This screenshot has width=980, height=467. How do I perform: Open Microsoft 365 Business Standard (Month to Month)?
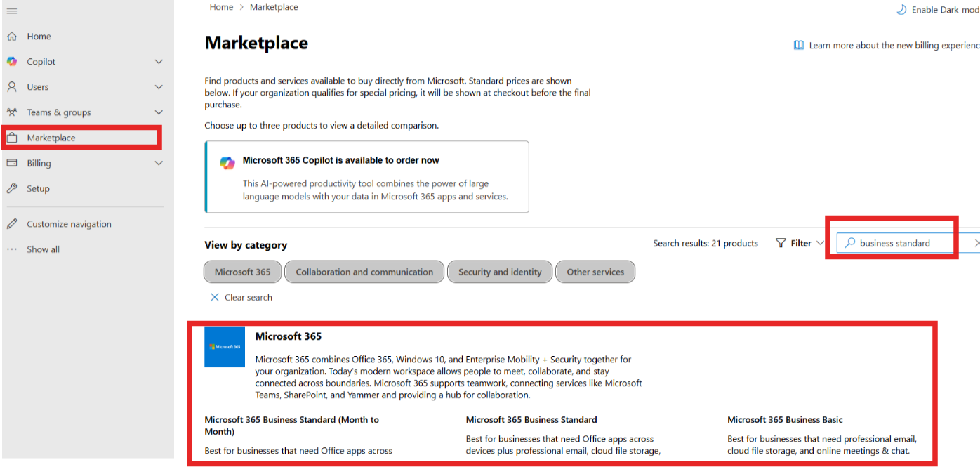coord(291,426)
